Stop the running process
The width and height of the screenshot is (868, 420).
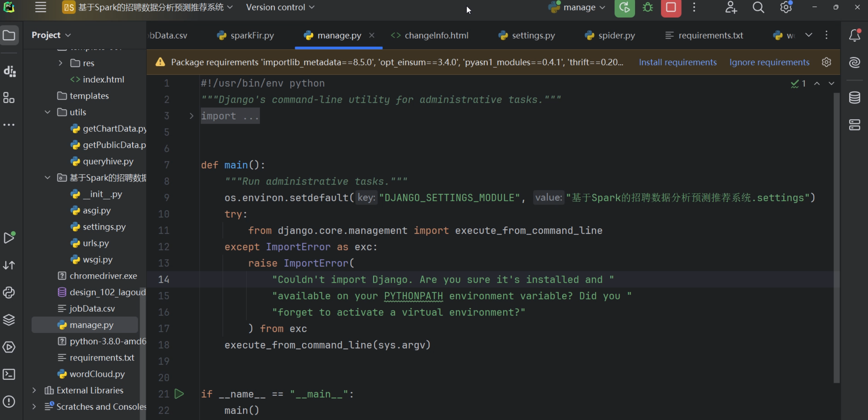[671, 7]
